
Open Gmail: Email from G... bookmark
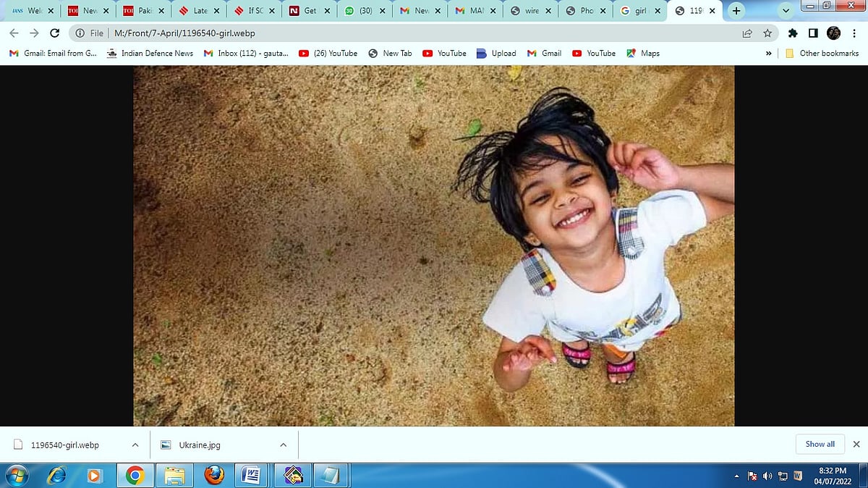tap(53, 54)
